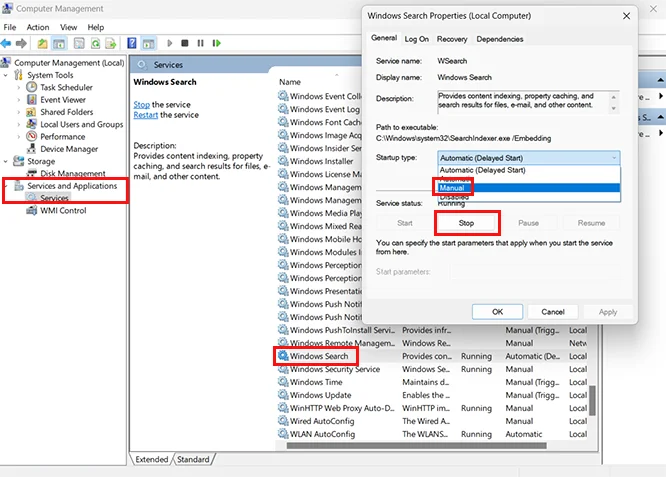This screenshot has width=666, height=477.
Task: Collapse the Storage tree node
Action: [6, 161]
